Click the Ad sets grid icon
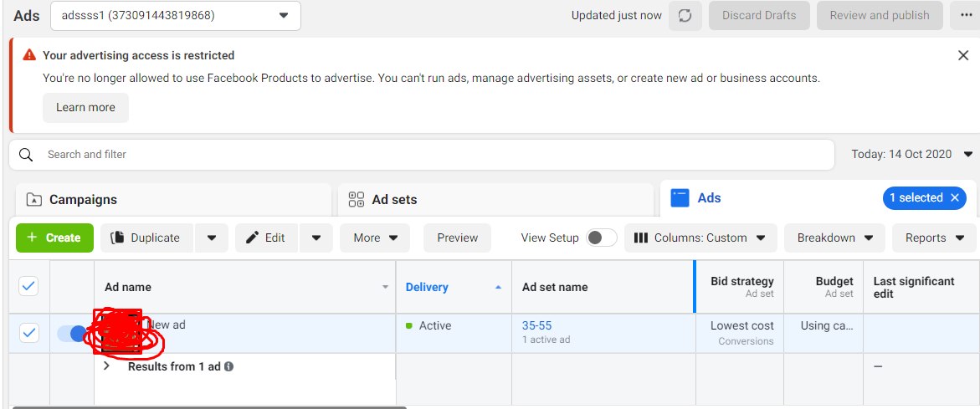Image resolution: width=980 pixels, height=409 pixels. click(x=357, y=200)
